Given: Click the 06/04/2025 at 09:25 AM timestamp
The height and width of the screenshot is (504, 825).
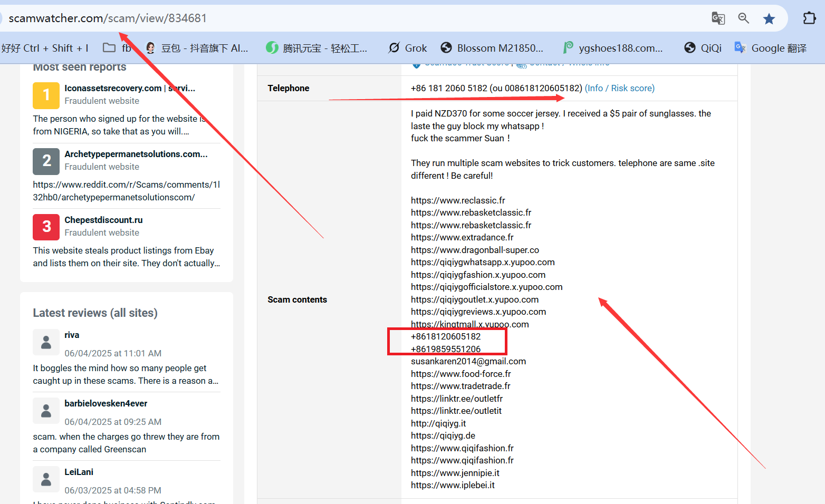Looking at the screenshot, I should pos(113,422).
